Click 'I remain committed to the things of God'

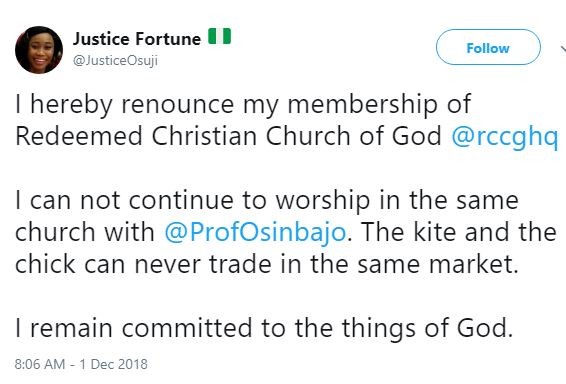coord(264,328)
